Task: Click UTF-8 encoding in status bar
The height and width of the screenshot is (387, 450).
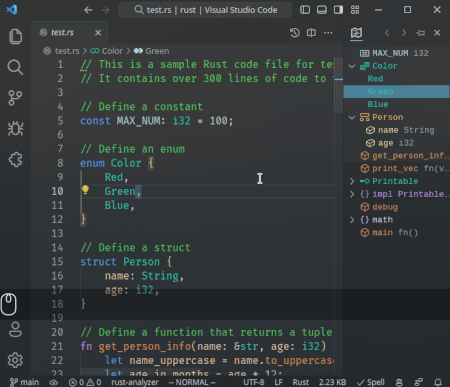Action: point(254,382)
